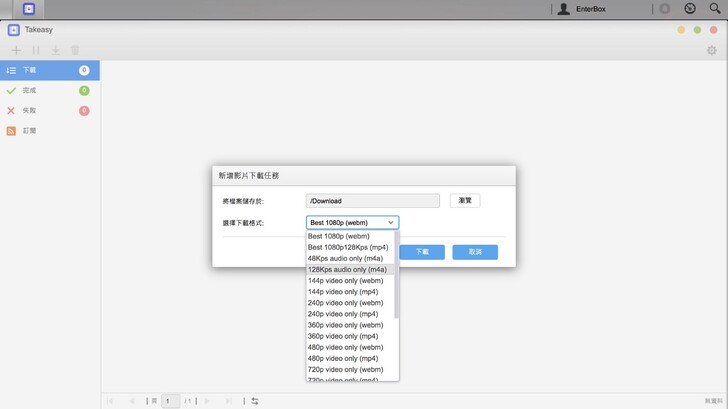This screenshot has width=728, height=409.
Task: Click the trash delete icon
Action: click(x=75, y=50)
